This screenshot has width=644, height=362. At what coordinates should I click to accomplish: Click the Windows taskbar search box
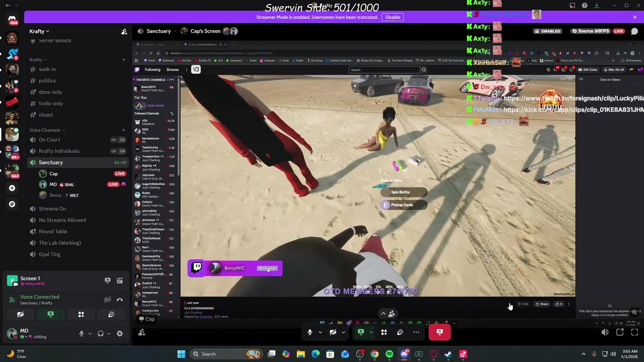point(226,354)
